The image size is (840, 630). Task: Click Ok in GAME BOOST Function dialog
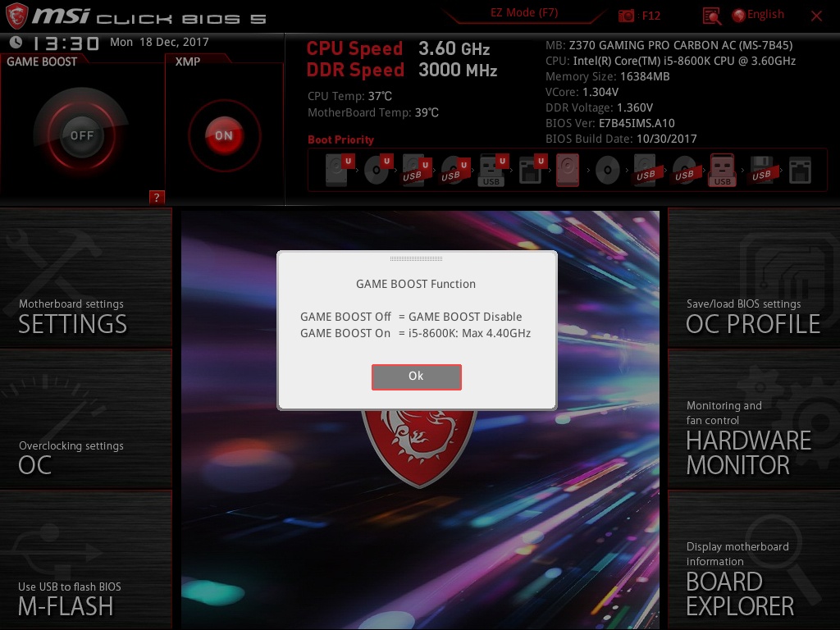coord(416,377)
